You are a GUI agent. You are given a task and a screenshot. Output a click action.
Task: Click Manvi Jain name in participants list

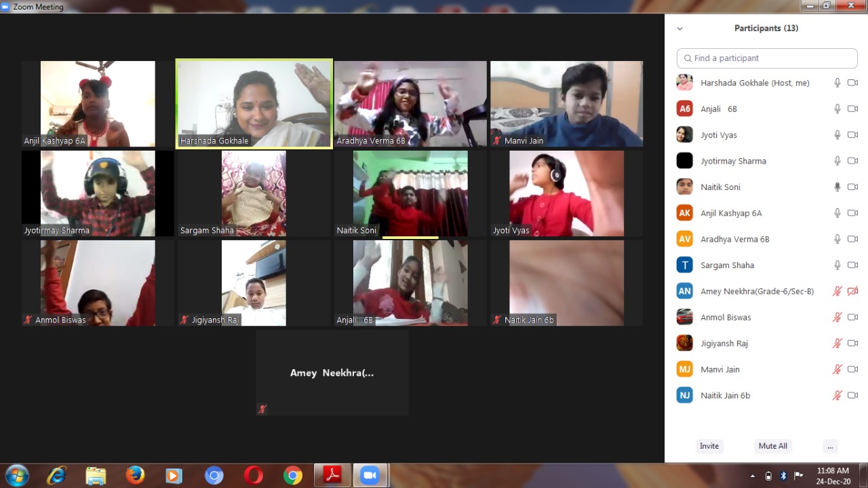(x=720, y=369)
